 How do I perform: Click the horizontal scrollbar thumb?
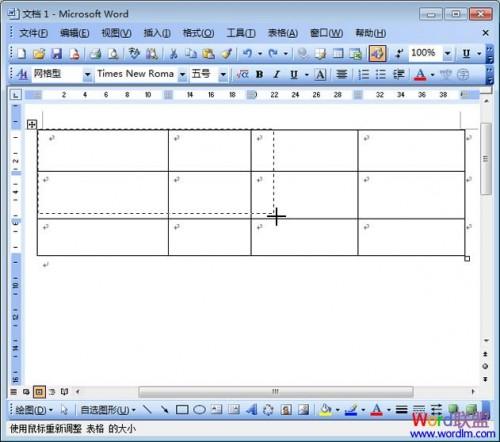(x=276, y=391)
